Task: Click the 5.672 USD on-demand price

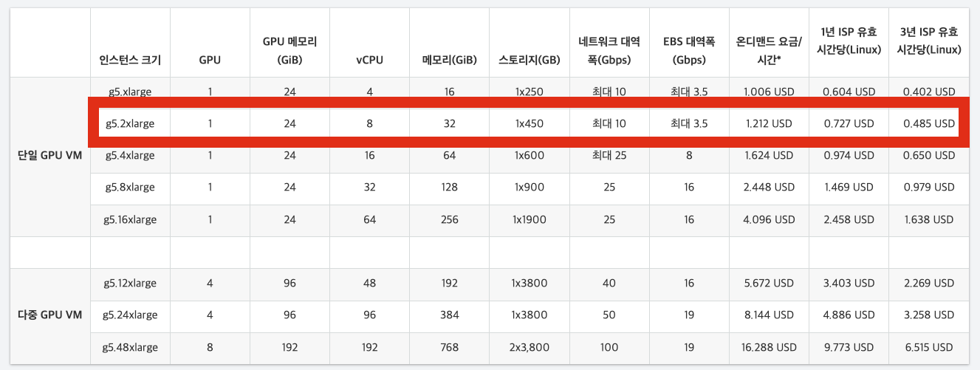Action: (x=769, y=283)
